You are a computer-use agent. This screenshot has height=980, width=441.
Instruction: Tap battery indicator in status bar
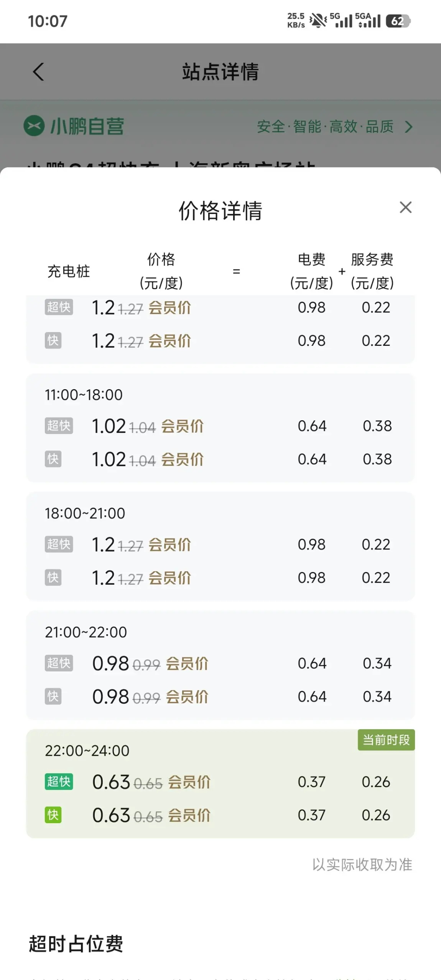tap(398, 21)
